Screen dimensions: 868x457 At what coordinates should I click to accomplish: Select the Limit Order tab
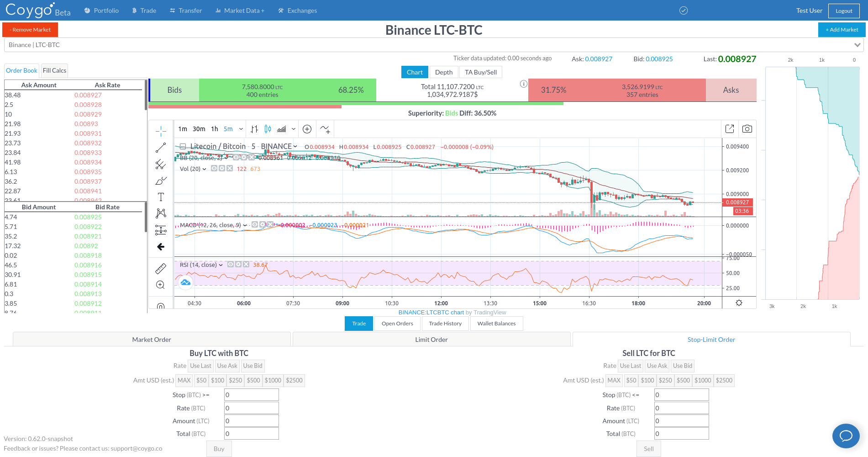pyautogui.click(x=431, y=340)
